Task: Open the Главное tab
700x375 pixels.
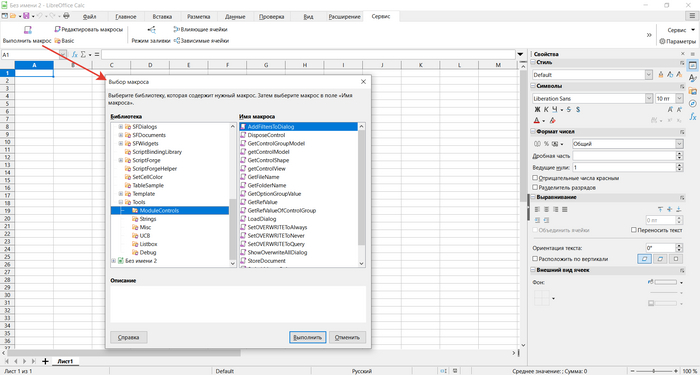Action: point(126,17)
